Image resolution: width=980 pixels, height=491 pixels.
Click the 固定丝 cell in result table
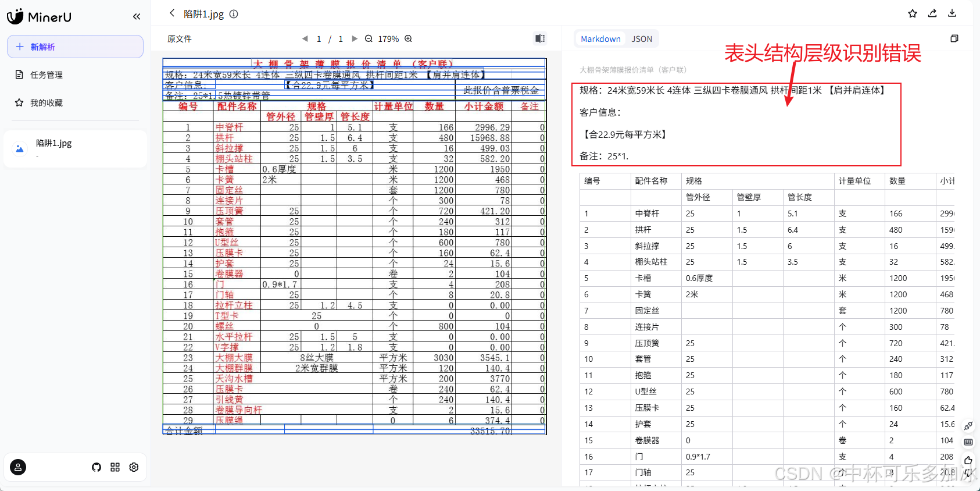[656, 311]
